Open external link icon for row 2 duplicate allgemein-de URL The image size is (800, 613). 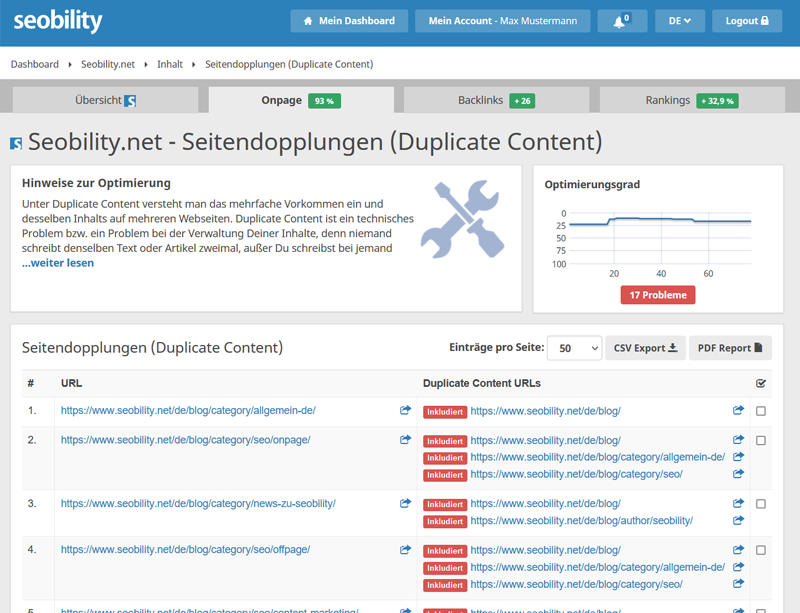[x=738, y=457]
